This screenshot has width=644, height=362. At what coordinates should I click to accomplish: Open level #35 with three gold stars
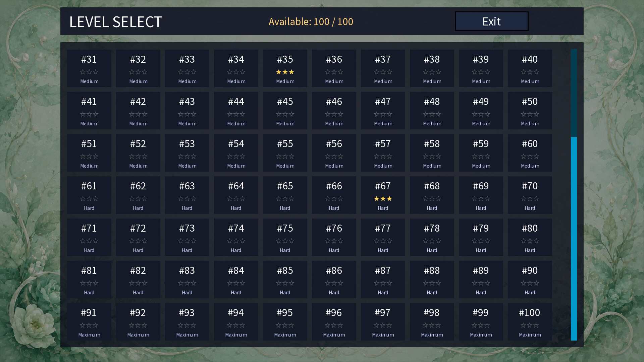285,68
